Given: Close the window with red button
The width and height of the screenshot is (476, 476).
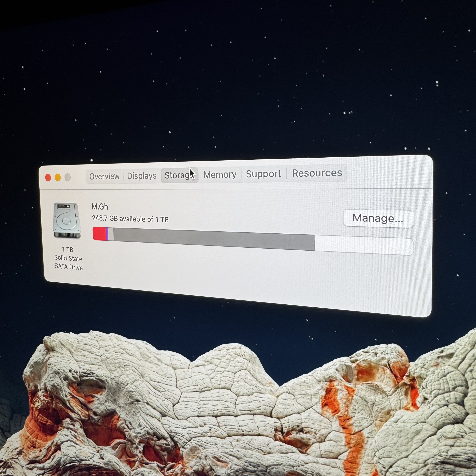Looking at the screenshot, I should pyautogui.click(x=48, y=178).
